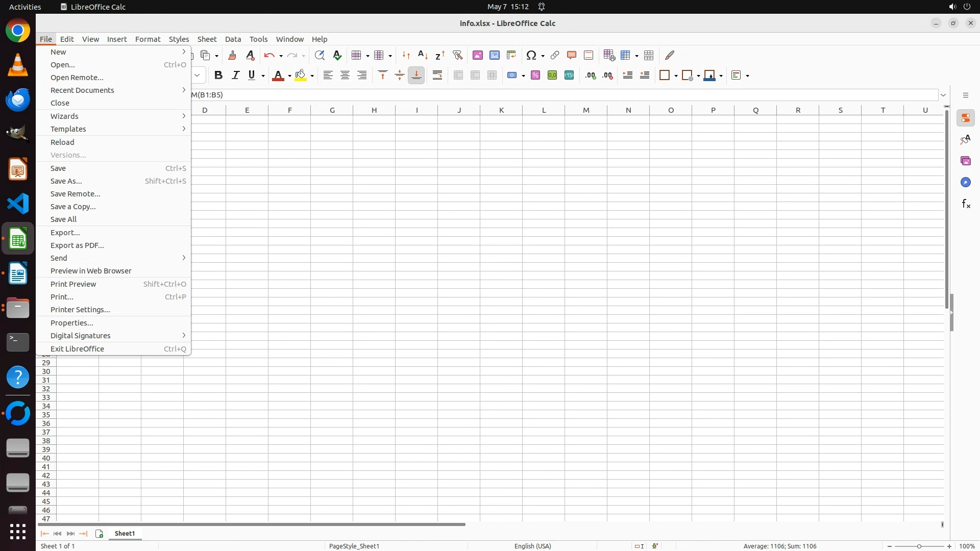980x551 pixels.
Task: Expand the formula bar arrow
Action: click(x=943, y=95)
